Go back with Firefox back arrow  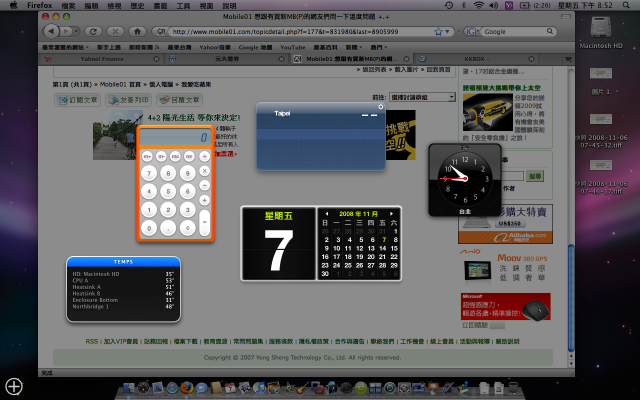(x=51, y=31)
